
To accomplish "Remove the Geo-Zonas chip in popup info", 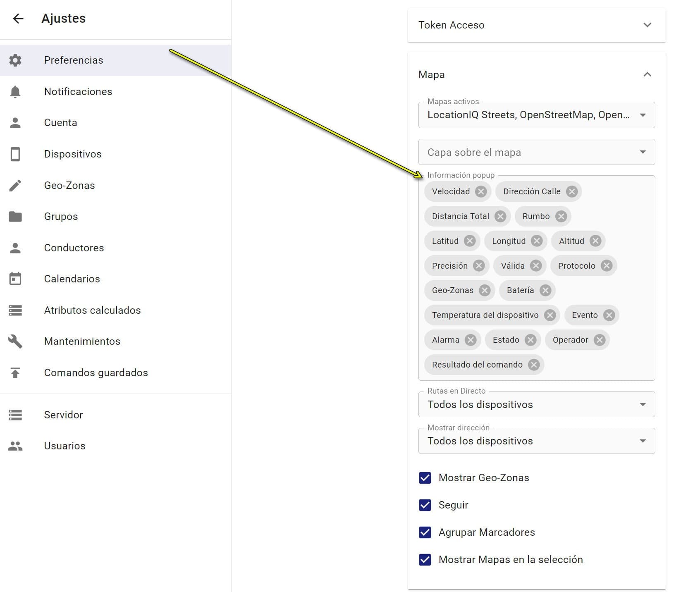I will click(x=485, y=290).
